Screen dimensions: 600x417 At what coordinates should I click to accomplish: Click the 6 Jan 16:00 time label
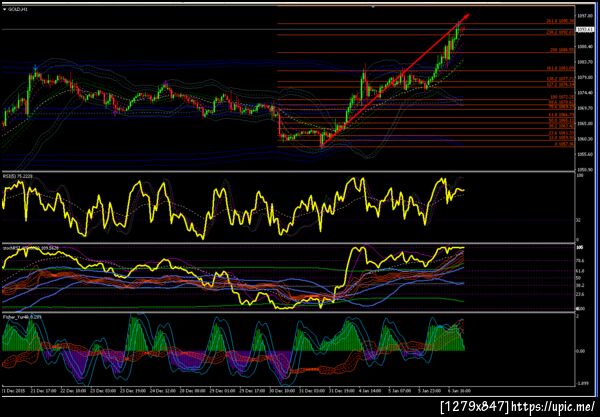(x=459, y=391)
